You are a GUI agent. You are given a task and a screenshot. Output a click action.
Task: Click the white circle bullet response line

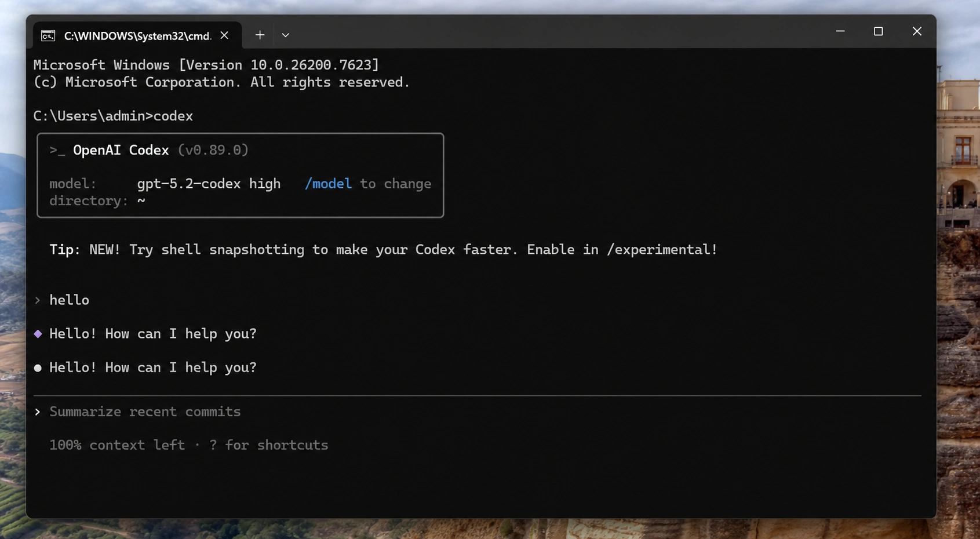pyautogui.click(x=145, y=367)
